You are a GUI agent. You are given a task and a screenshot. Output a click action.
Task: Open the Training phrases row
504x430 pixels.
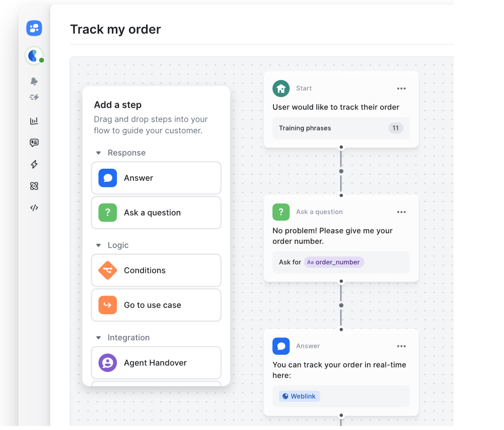click(x=341, y=128)
